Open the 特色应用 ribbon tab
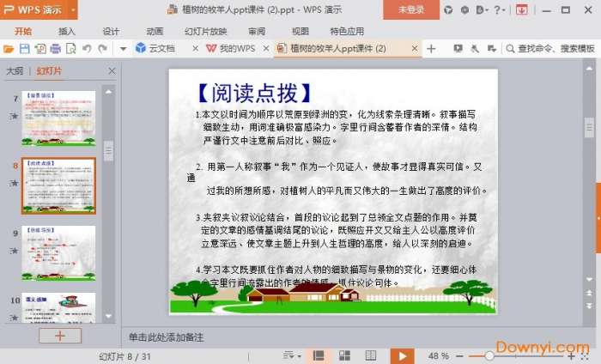Image resolution: width=601 pixels, height=364 pixels. [x=347, y=32]
